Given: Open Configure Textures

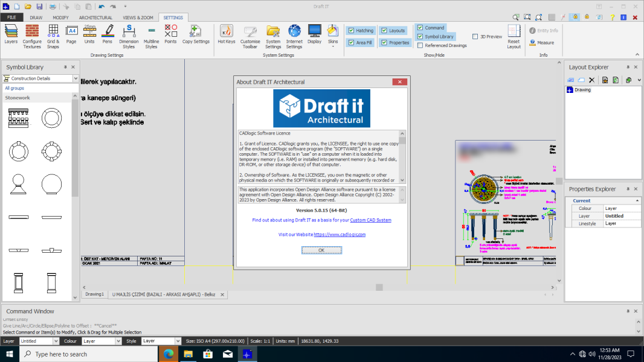Looking at the screenshot, I should click(32, 36).
